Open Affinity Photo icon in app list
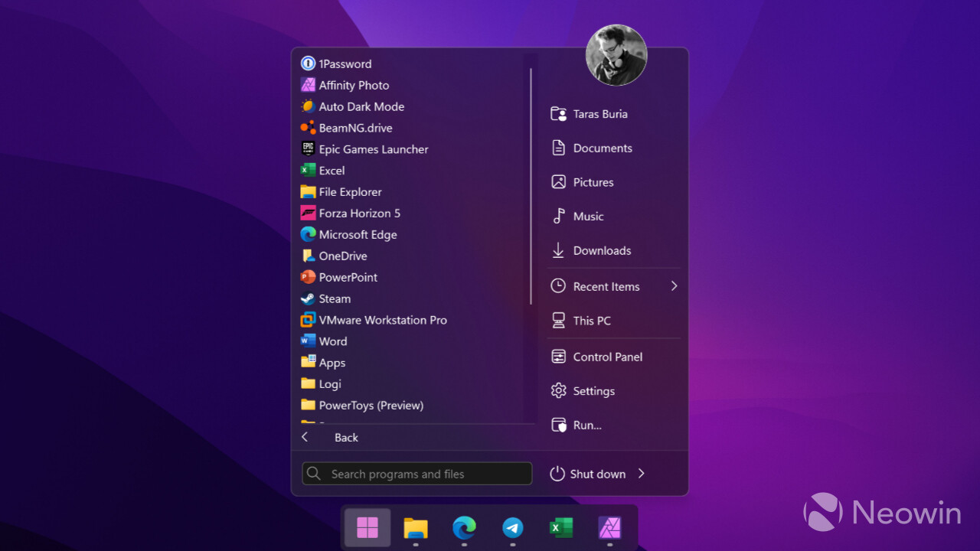This screenshot has width=980, height=551. [x=308, y=85]
